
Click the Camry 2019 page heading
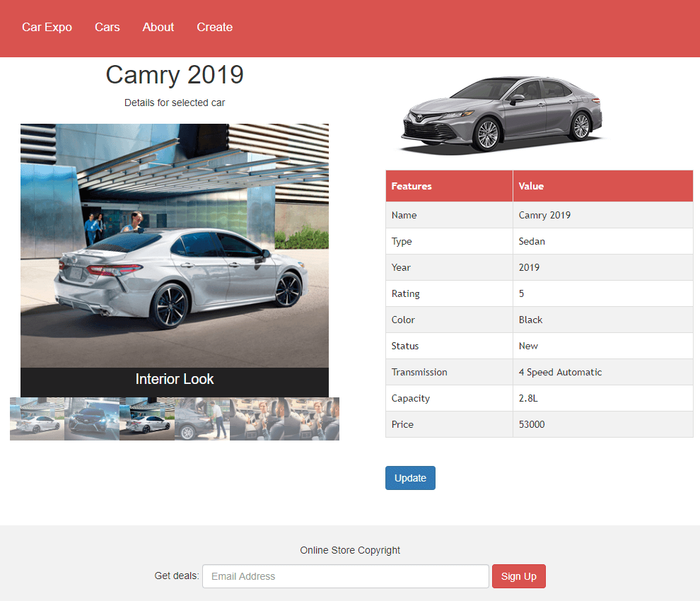pos(175,74)
